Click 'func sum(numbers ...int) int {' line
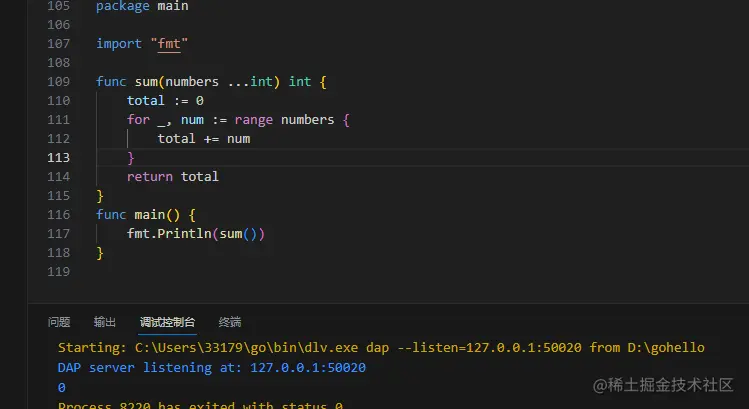This screenshot has height=409, width=749. click(x=211, y=82)
